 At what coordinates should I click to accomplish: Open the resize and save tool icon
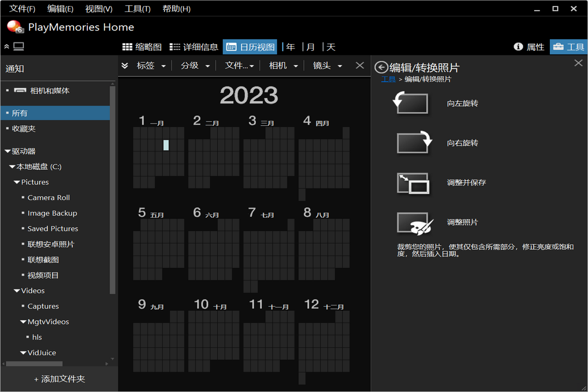tap(413, 183)
